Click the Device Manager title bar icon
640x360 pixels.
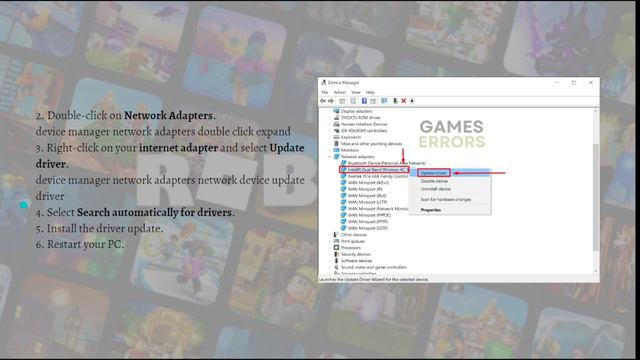[323, 82]
